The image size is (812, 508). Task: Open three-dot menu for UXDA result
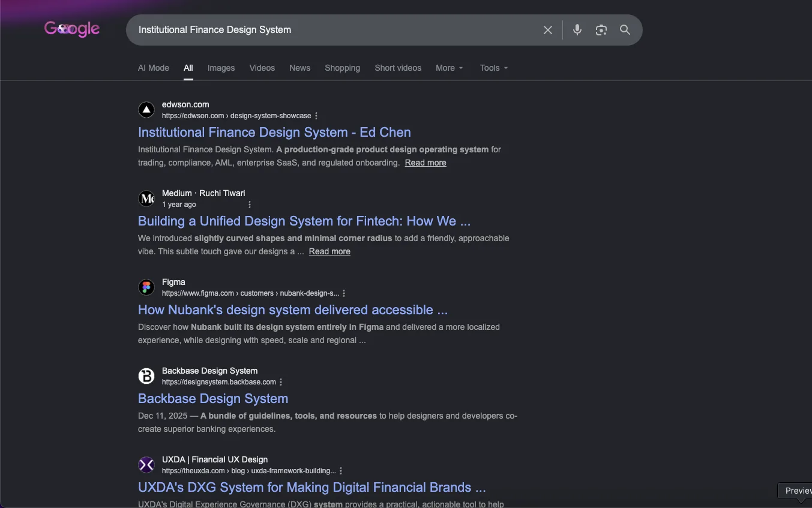(x=341, y=471)
